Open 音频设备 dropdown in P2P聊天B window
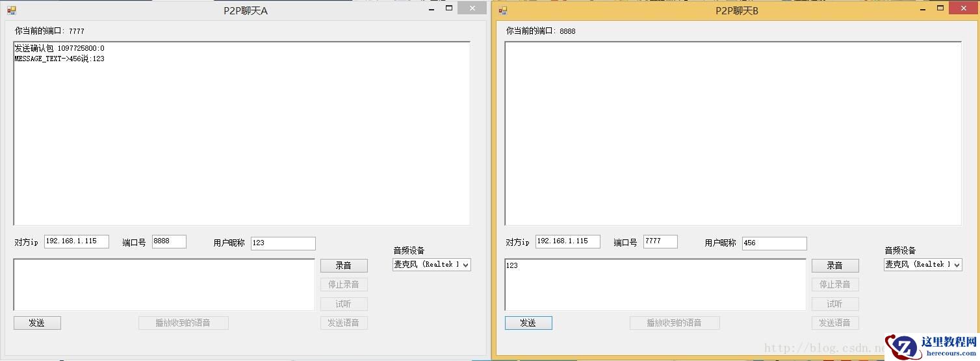This screenshot has height=361, width=980. point(957,265)
